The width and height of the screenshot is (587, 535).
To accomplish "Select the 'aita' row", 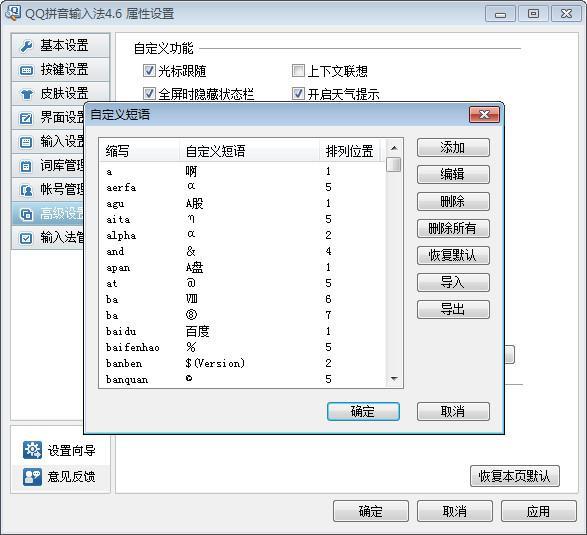I will pyautogui.click(x=243, y=219).
